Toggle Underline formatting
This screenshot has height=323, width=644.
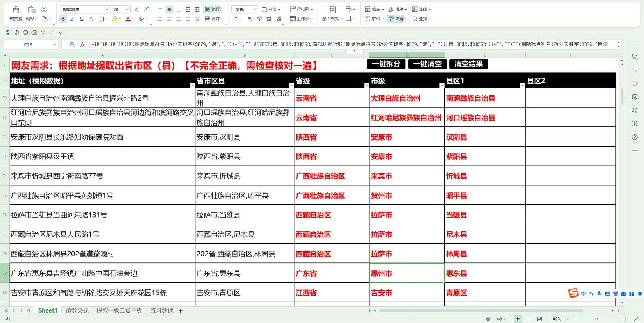[82, 19]
